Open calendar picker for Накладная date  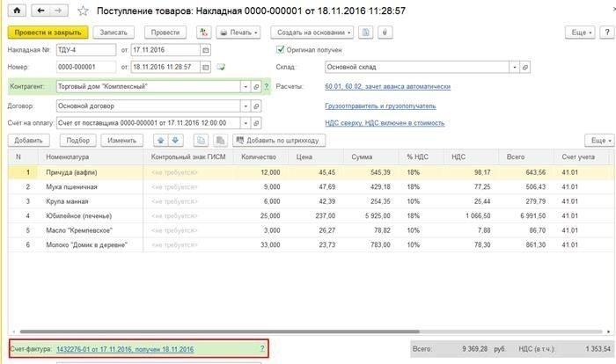(205, 50)
